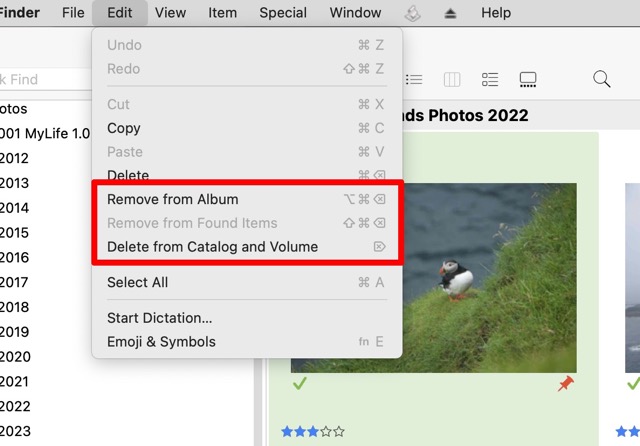Select the 2019 folder in sidebar
The height and width of the screenshot is (446, 640).
point(14,332)
